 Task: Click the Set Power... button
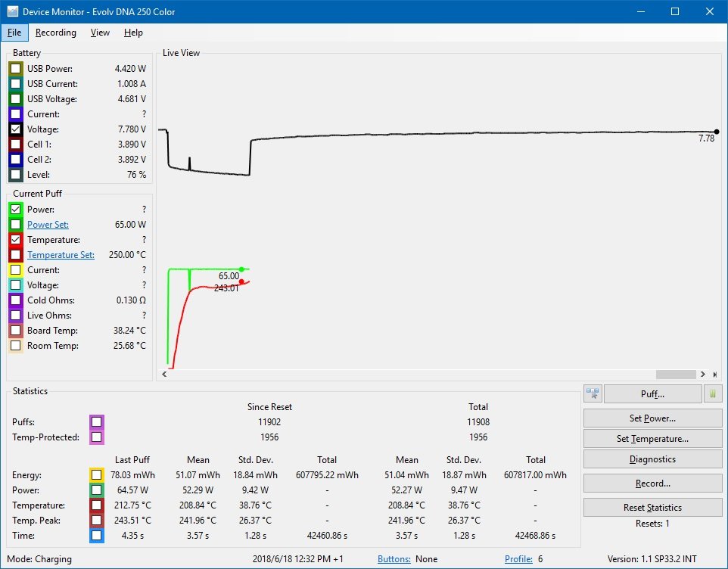[652, 418]
